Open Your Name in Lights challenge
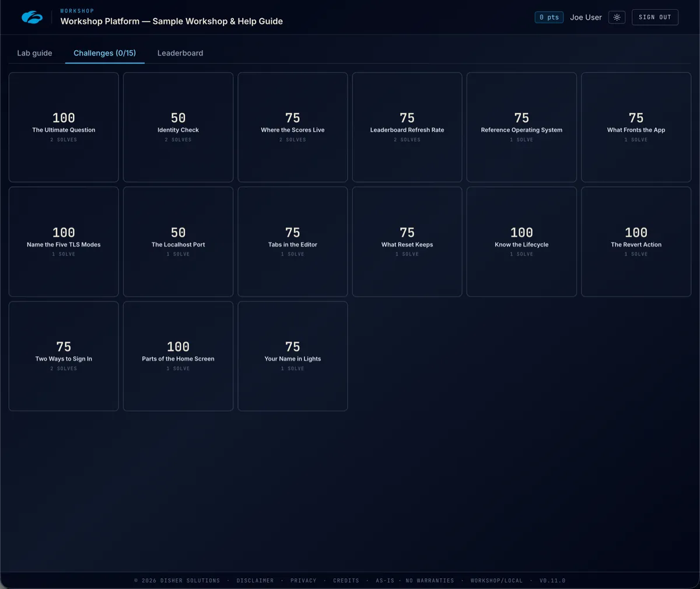The image size is (700, 589). [x=293, y=356]
